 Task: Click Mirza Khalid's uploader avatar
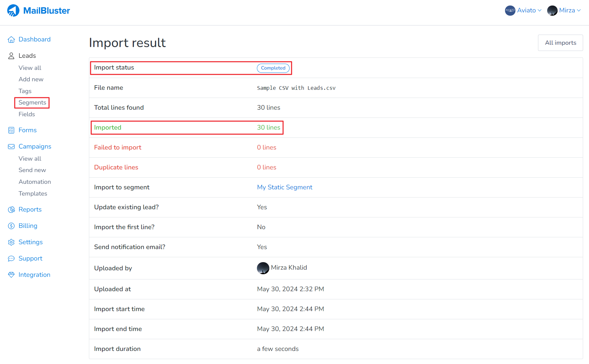click(263, 268)
